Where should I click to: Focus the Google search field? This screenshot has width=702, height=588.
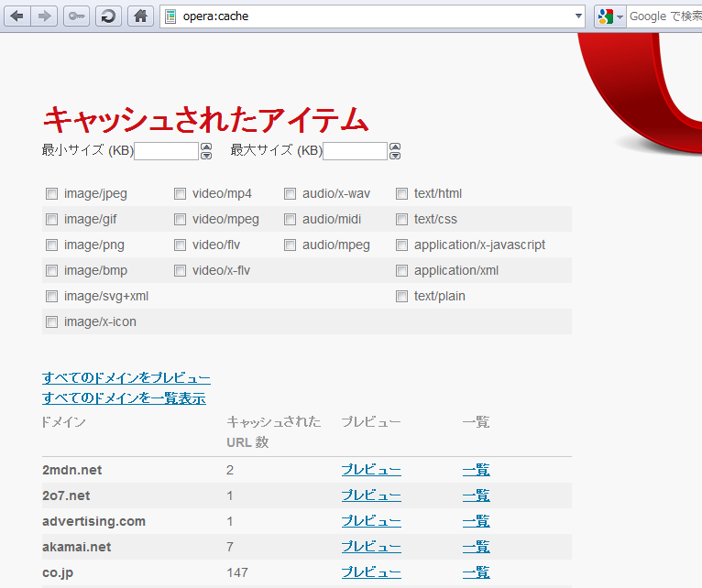tap(664, 16)
